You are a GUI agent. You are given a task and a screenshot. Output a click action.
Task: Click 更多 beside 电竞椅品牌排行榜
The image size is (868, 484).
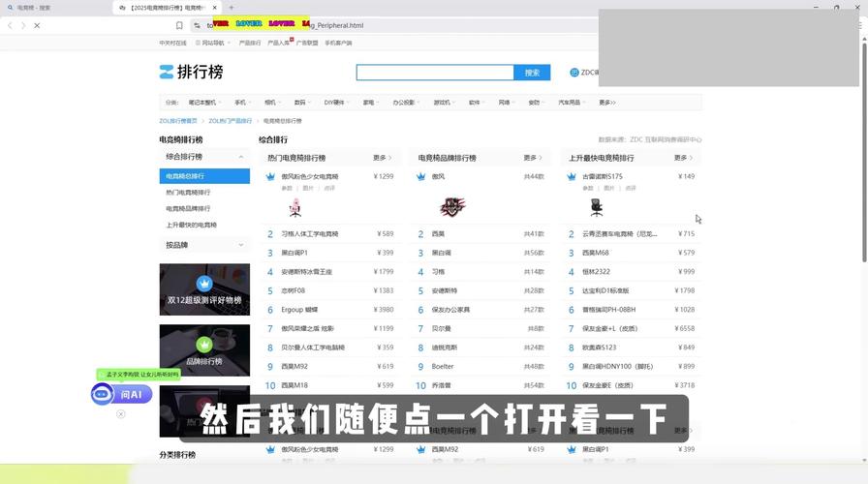coord(533,158)
